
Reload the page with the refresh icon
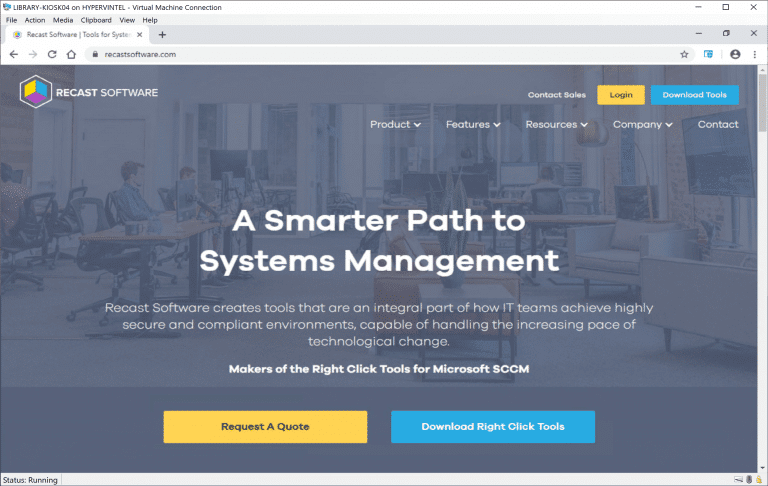[55, 54]
